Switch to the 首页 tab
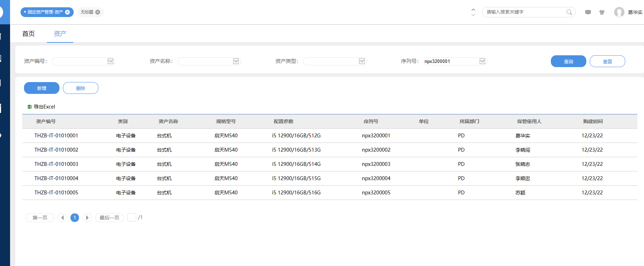Viewport: 644px width, 266px height. tap(28, 34)
